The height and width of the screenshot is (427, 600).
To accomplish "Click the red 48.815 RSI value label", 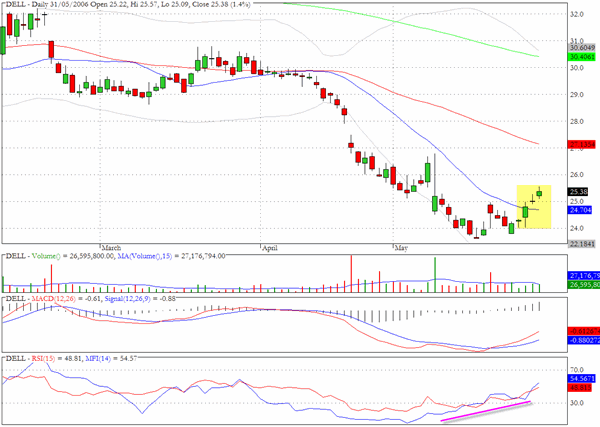I will (580, 388).
